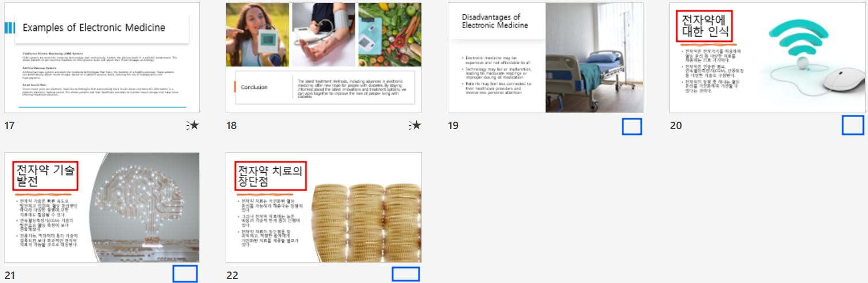This screenshot has height=283, width=868.
Task: Click the blue box below slide 21
Action: click(185, 274)
